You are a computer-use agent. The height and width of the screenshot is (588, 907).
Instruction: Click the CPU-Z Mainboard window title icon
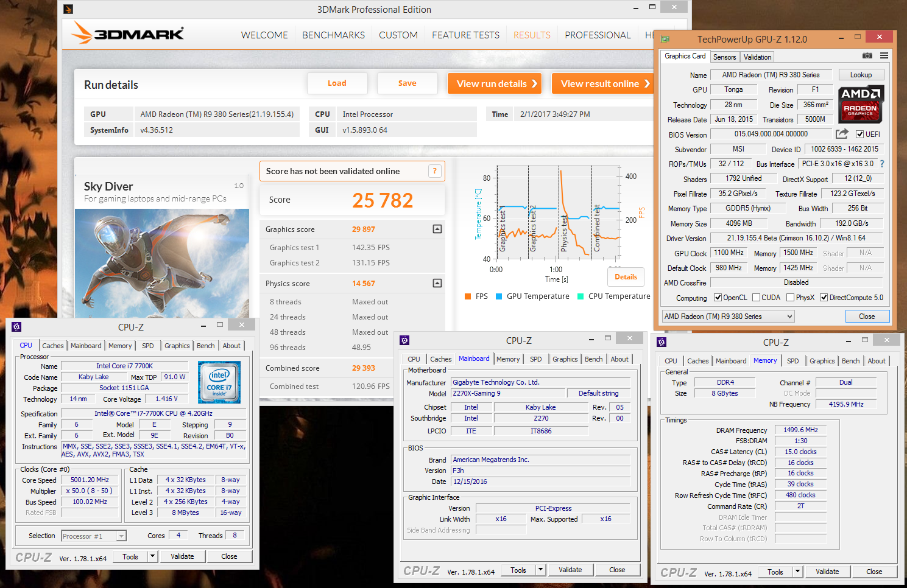[x=404, y=340]
